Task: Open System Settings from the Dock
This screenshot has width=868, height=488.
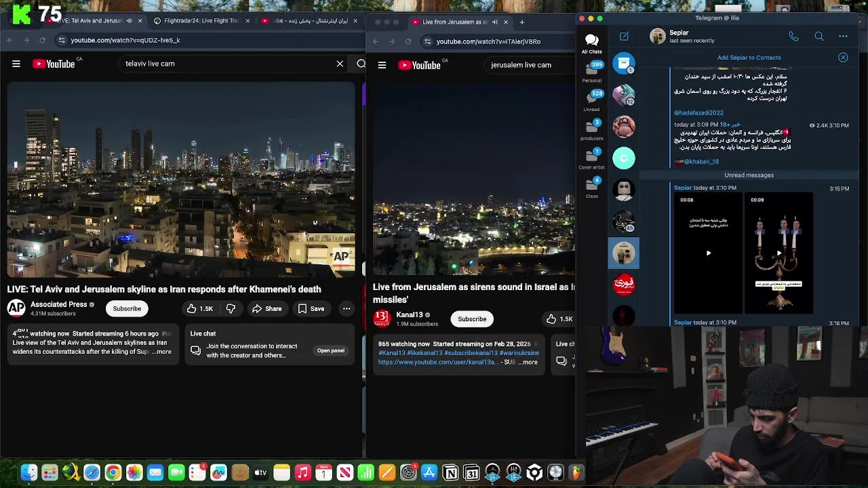Action: pos(408,472)
